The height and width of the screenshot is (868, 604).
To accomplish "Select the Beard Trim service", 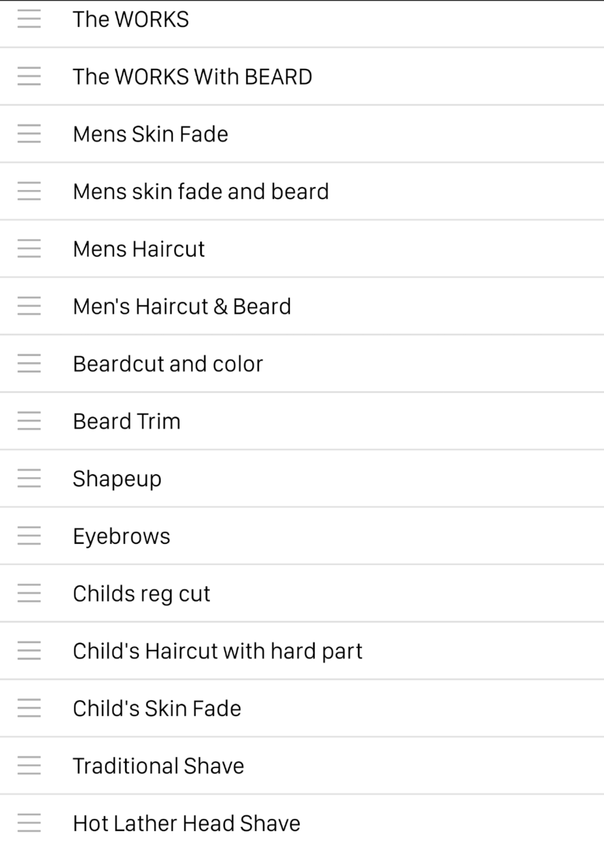I will click(126, 421).
